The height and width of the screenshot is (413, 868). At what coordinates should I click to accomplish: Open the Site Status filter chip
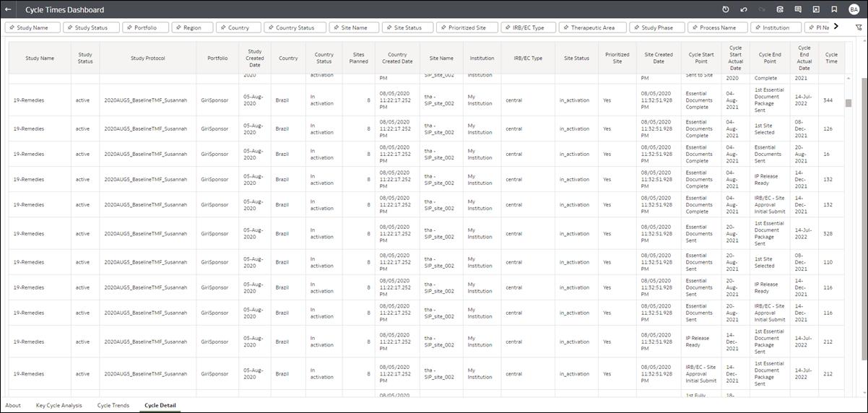coord(407,27)
